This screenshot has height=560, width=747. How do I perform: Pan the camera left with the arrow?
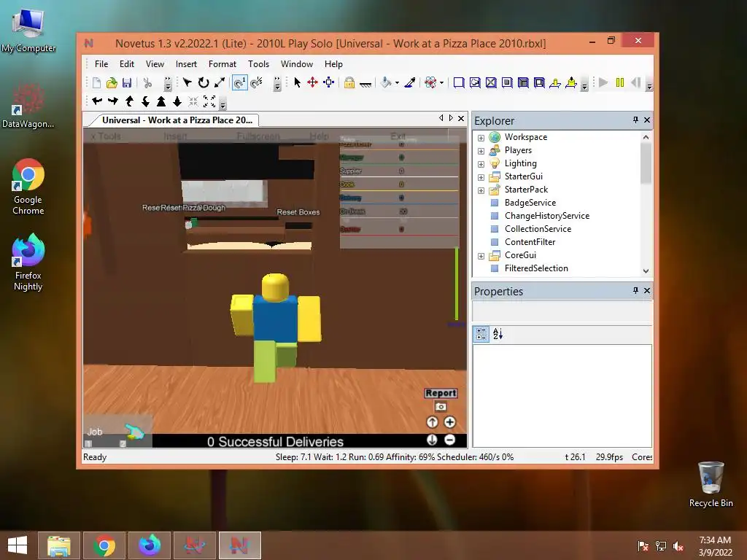[97, 101]
